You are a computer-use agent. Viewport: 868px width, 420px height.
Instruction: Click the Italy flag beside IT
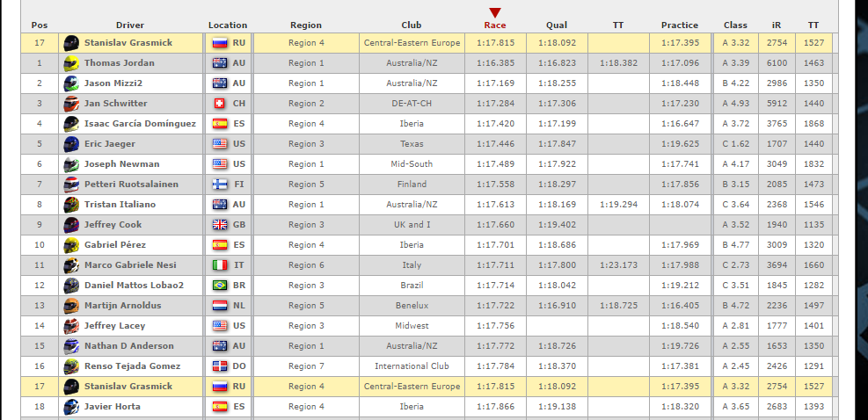click(x=220, y=265)
